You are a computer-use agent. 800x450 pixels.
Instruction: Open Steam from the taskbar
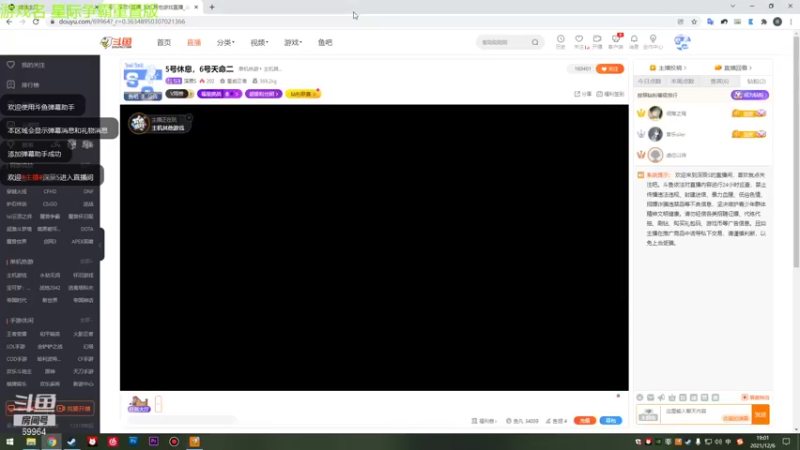click(x=71, y=442)
